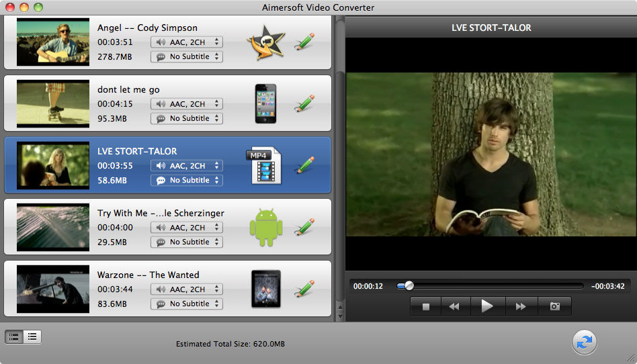
Task: Open subtitle dropdown for Try With Me
Action: [x=187, y=242]
